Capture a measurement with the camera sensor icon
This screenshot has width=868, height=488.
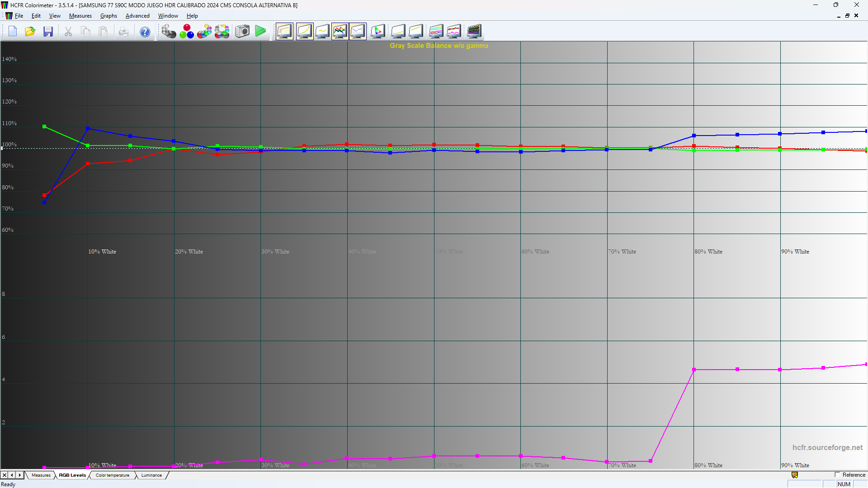[x=242, y=31]
